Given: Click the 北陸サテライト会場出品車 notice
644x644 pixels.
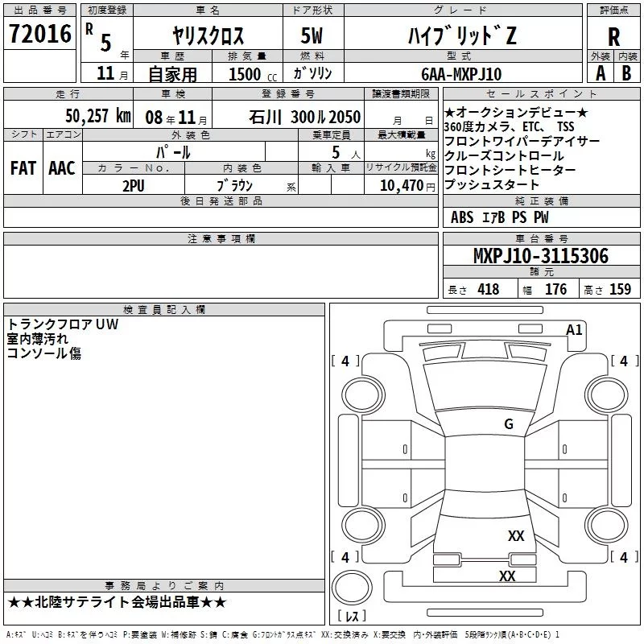Looking at the screenshot, I should pos(117,602).
